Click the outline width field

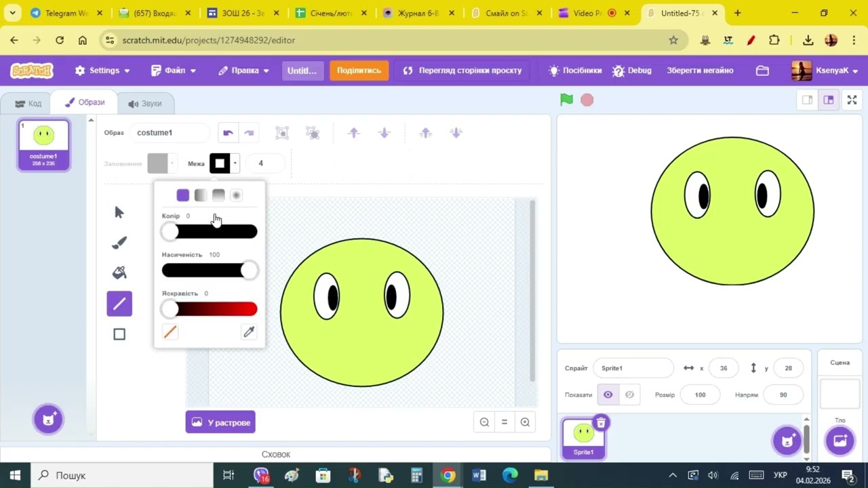(x=265, y=163)
